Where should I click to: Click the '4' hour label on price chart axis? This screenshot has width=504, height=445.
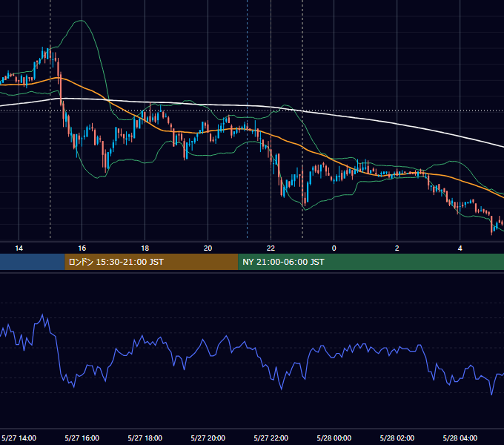click(460, 248)
